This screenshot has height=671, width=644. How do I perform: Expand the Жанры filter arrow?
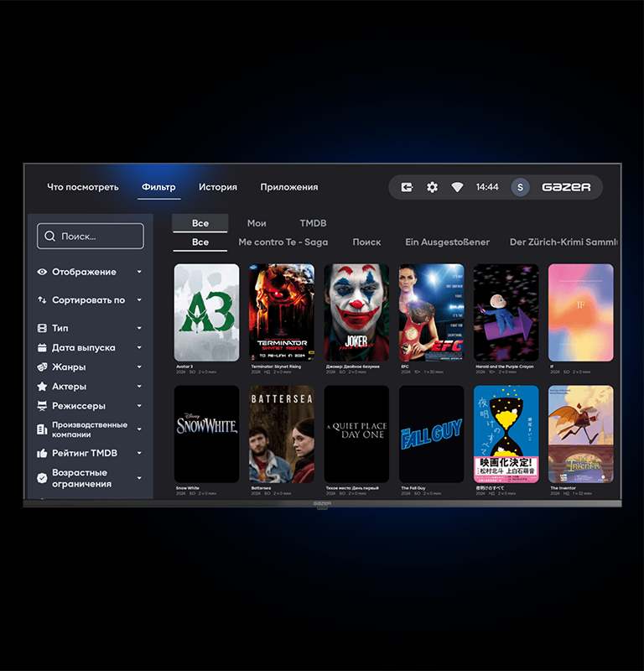139,367
